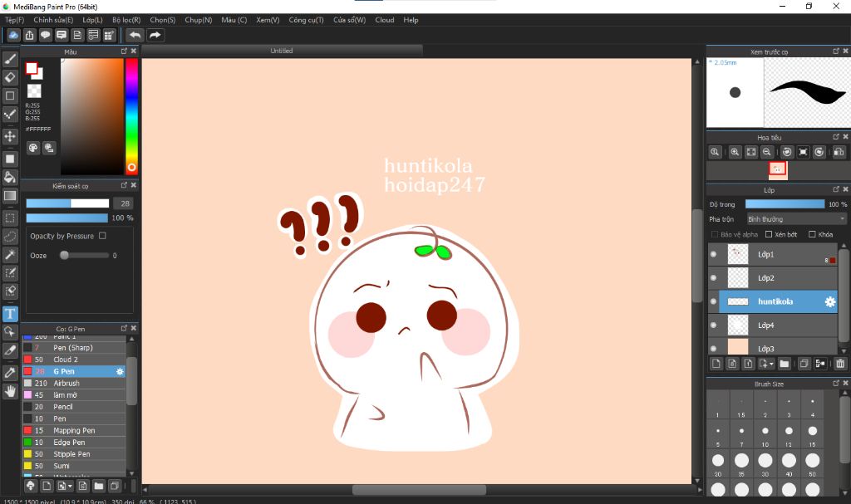This screenshot has width=851, height=504.
Task: Select the Gradient tool
Action: (10, 195)
